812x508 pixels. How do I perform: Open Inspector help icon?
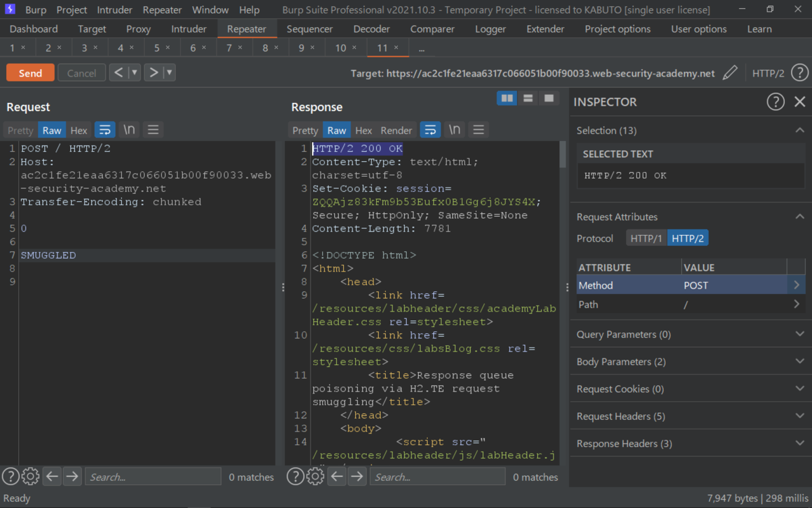775,102
